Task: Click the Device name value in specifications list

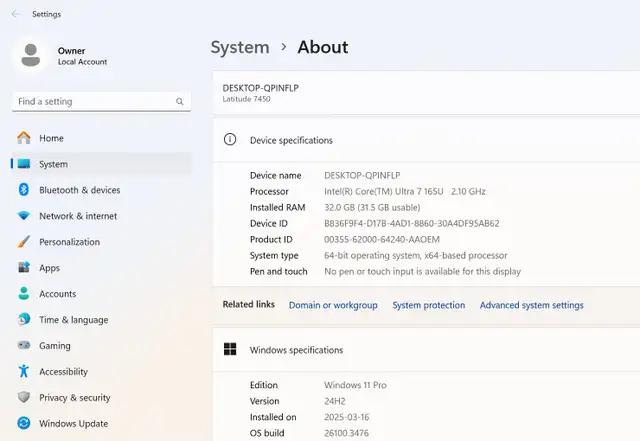Action: tap(362, 175)
